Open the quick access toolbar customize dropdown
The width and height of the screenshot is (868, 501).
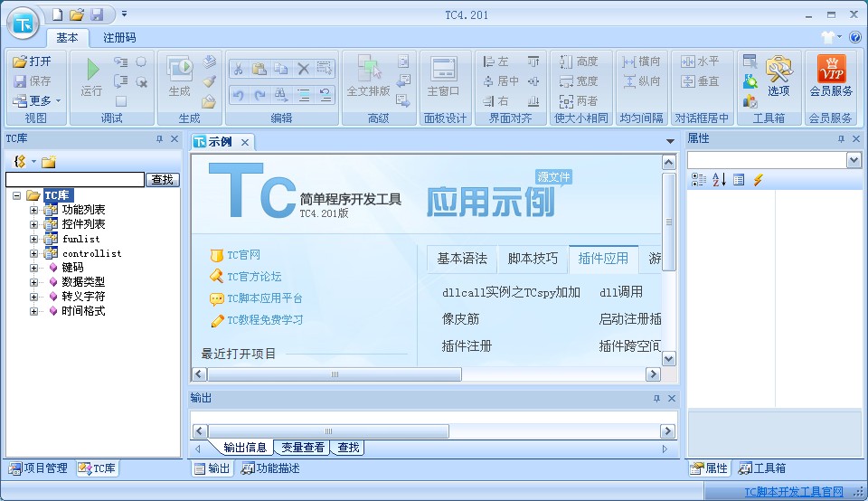(x=124, y=14)
